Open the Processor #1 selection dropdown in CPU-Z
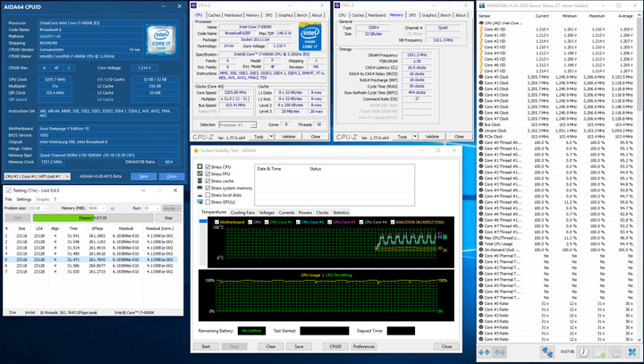Viewport: 644px width, 364px height. tap(238, 125)
